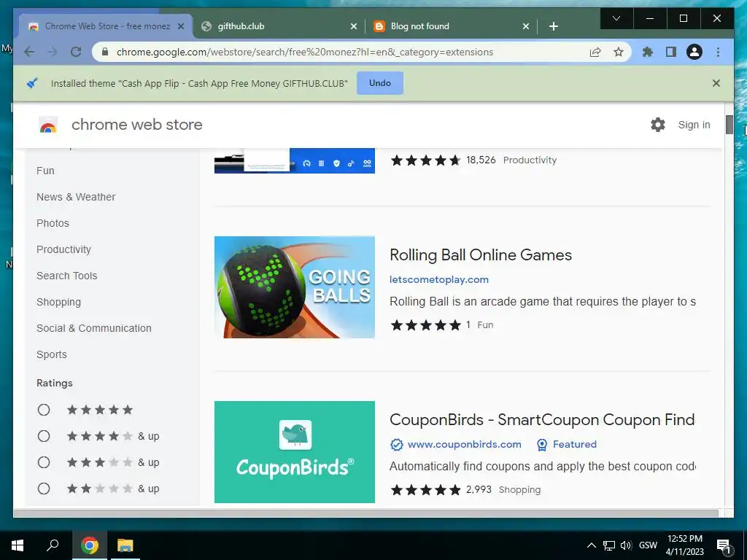747x560 pixels.
Task: Close the gifthub.club tab
Action: point(354,26)
